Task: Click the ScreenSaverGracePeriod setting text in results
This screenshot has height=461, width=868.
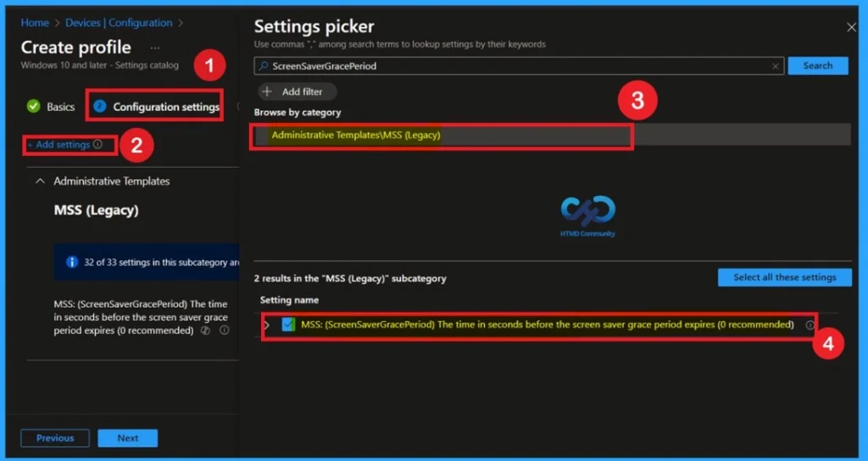Action: pyautogui.click(x=548, y=325)
